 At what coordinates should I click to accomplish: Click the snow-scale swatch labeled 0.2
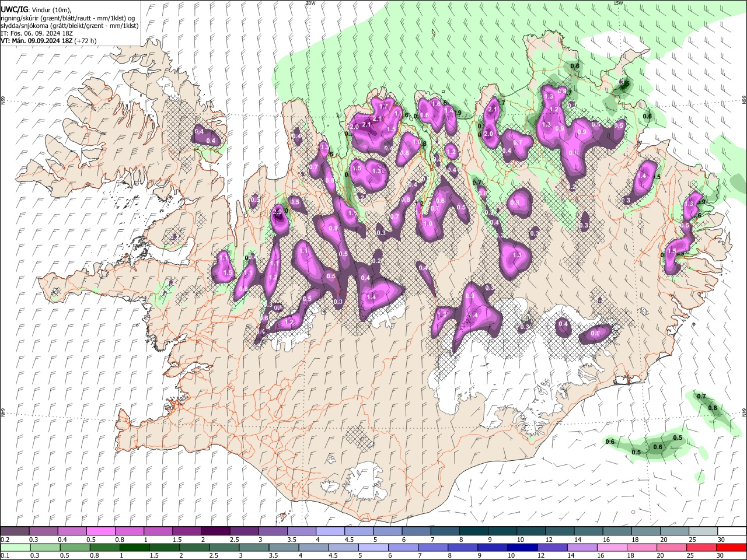[x=15, y=531]
